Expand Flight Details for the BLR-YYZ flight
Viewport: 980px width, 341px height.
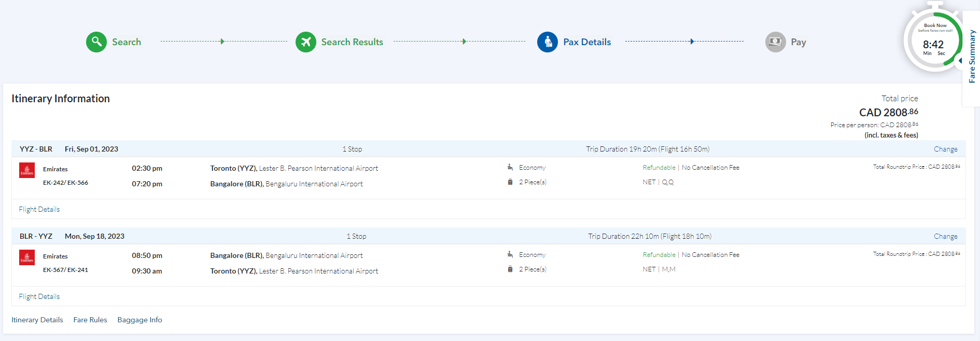pos(39,296)
